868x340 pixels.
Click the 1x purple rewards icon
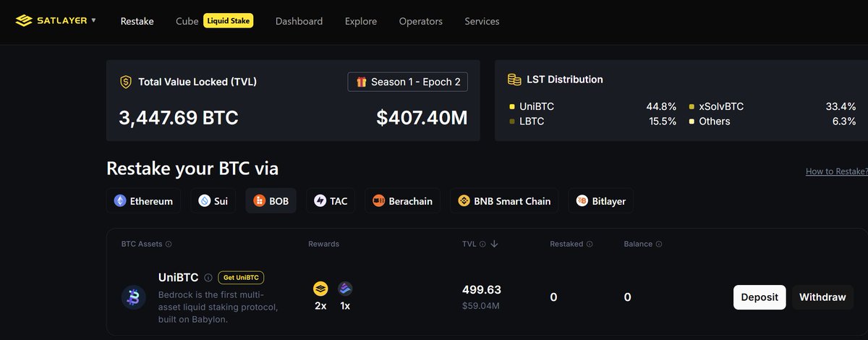tap(345, 289)
